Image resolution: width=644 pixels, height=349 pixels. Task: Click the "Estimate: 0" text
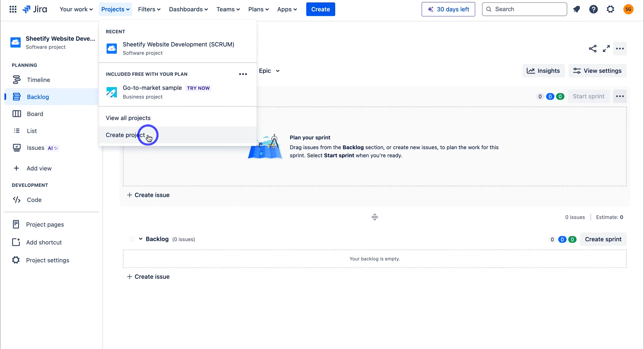(x=609, y=217)
